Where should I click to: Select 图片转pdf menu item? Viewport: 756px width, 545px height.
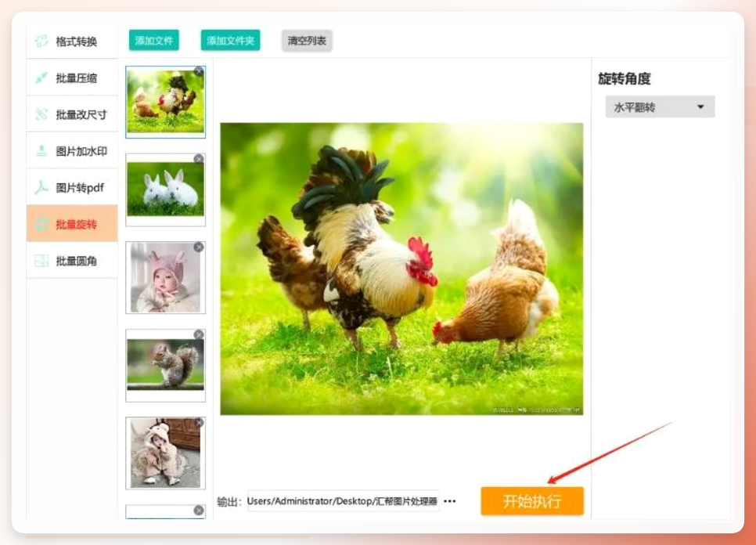coord(72,187)
